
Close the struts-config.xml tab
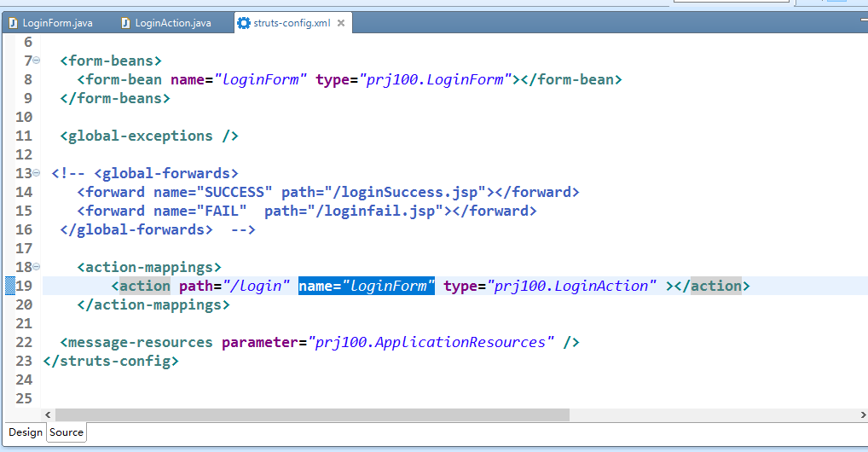click(x=341, y=23)
